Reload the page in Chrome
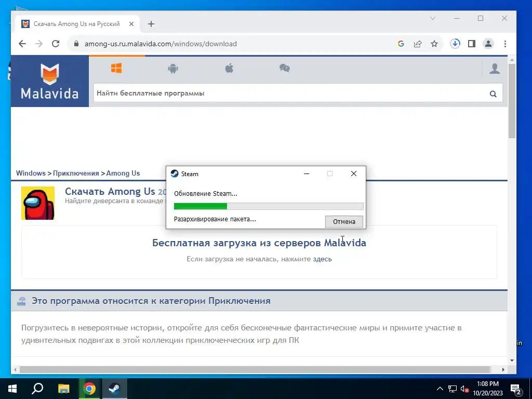532x399 pixels. (56, 44)
